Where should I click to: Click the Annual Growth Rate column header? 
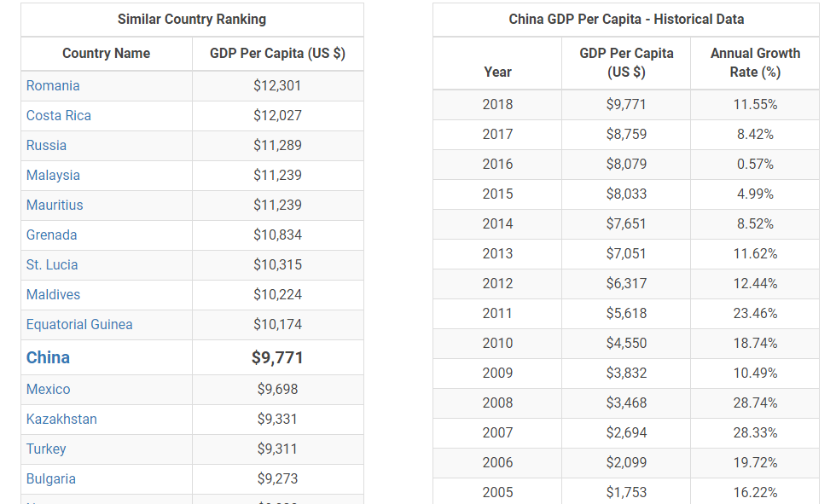(755, 62)
